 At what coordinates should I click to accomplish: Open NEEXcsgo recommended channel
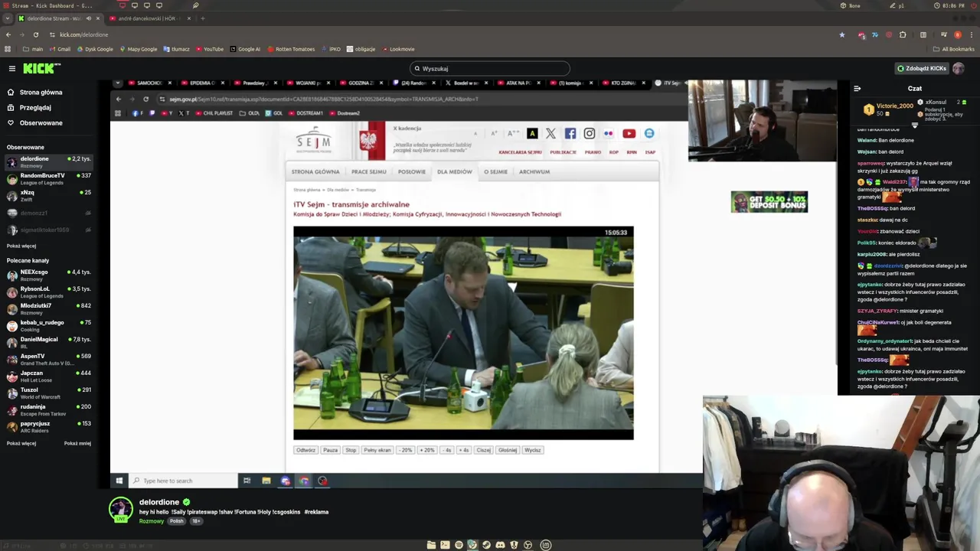(x=49, y=275)
